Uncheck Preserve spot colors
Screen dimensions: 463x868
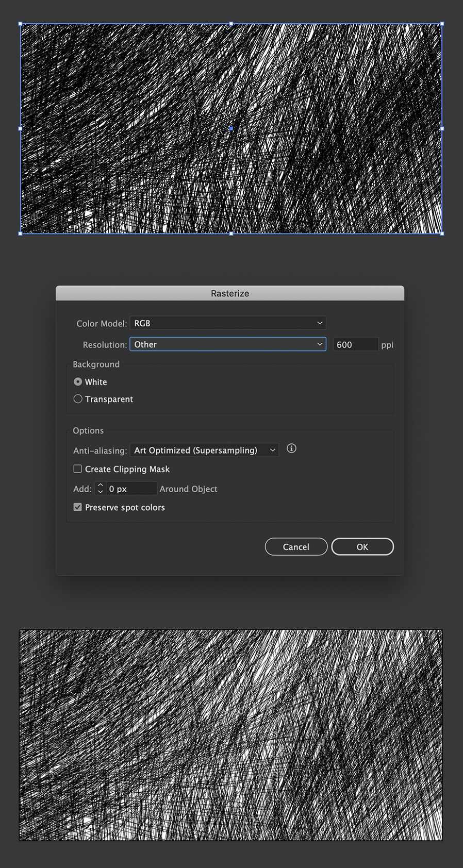tap(77, 507)
